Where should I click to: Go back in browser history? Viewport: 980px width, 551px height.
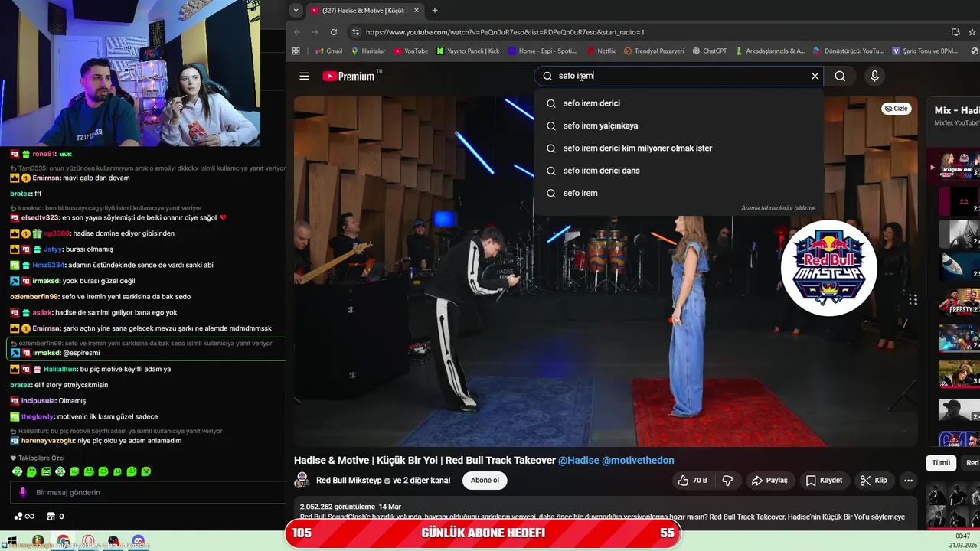pos(298,32)
